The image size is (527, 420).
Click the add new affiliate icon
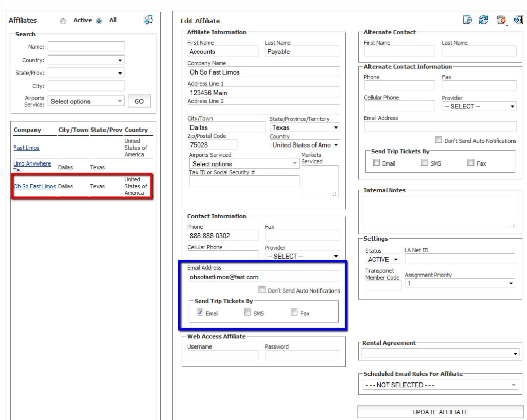(147, 20)
